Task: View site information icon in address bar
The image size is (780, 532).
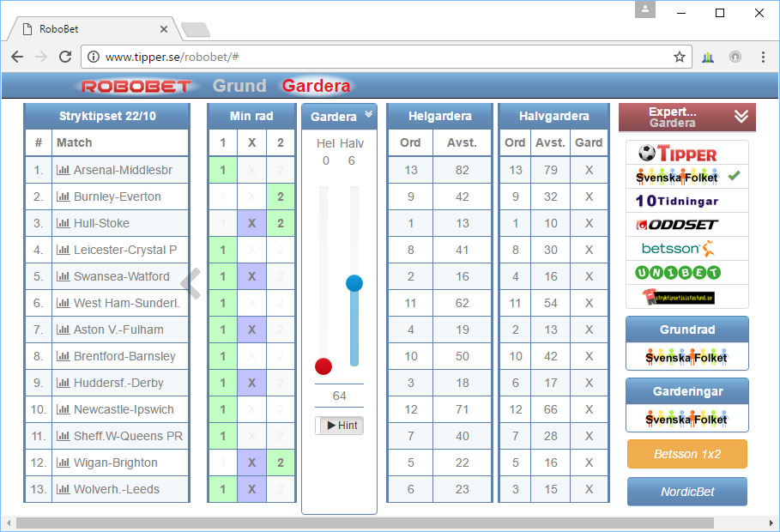Action: (93, 57)
